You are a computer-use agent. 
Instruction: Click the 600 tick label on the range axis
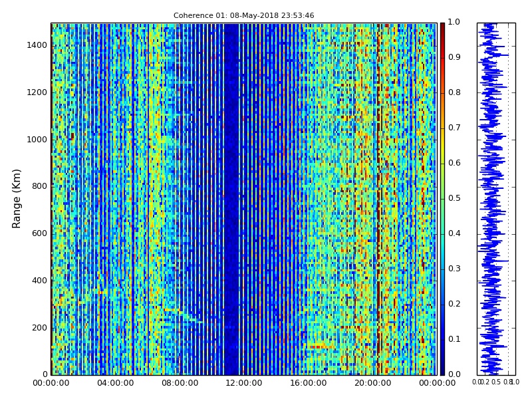39,233
